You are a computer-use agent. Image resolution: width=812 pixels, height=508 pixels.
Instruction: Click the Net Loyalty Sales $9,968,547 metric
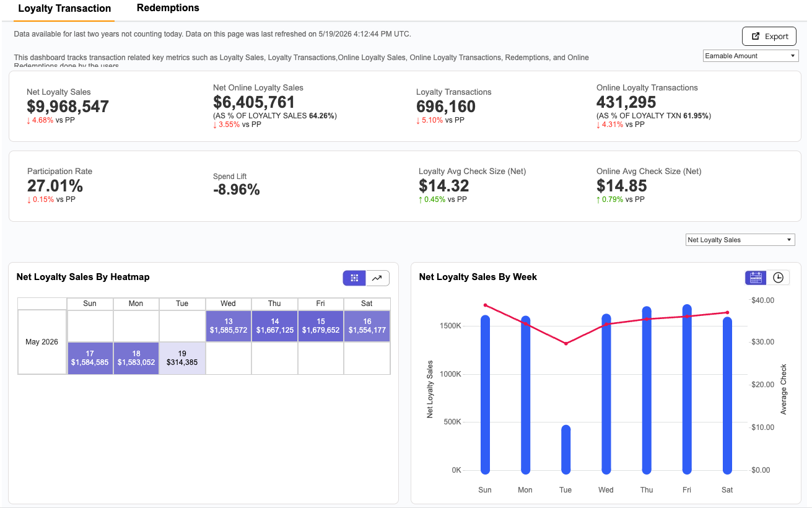(68, 106)
